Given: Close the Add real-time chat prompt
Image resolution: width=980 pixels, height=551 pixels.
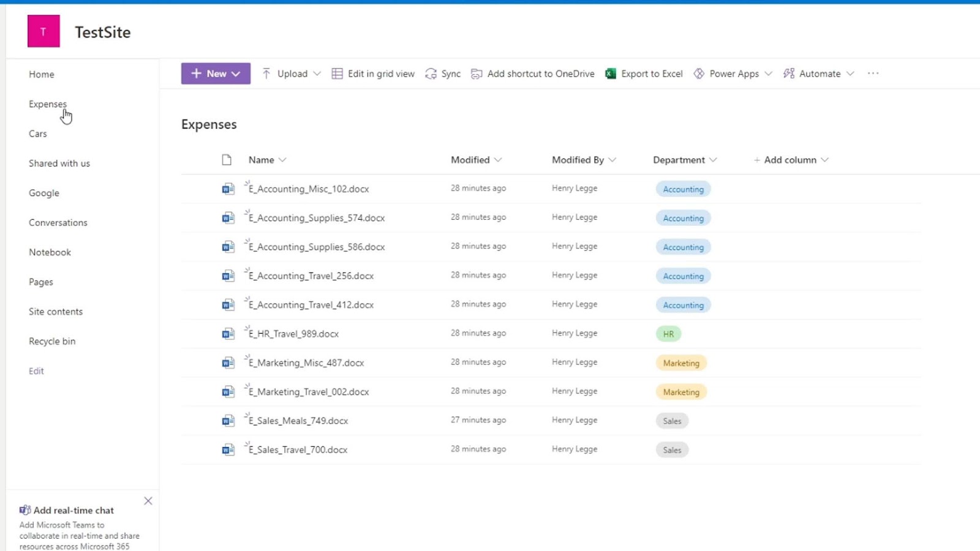Looking at the screenshot, I should pos(148,501).
